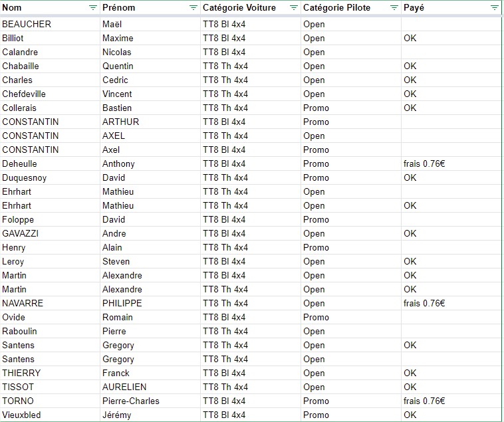Image resolution: width=504 pixels, height=422 pixels.
Task: Click the GAVAZZI cell
Action: click(x=50, y=233)
